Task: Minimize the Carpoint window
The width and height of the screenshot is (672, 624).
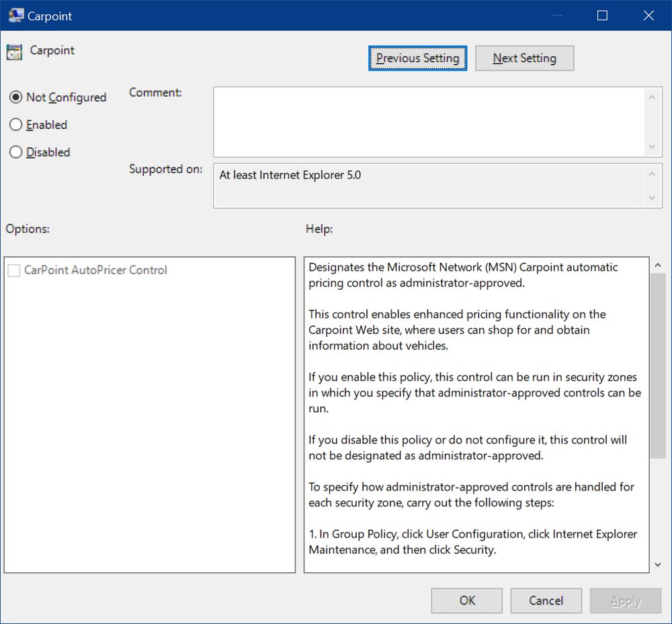Action: click(556, 15)
